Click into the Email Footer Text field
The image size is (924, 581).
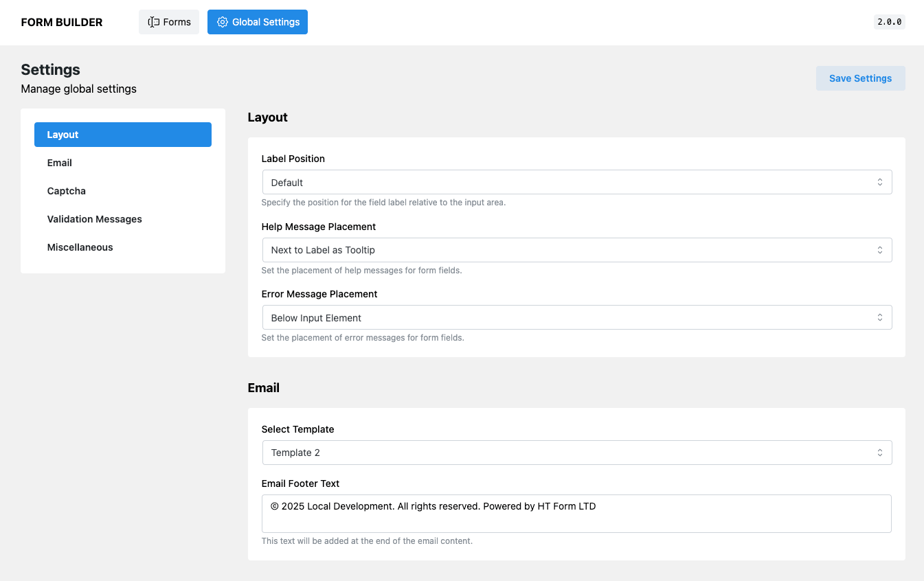pyautogui.click(x=576, y=513)
